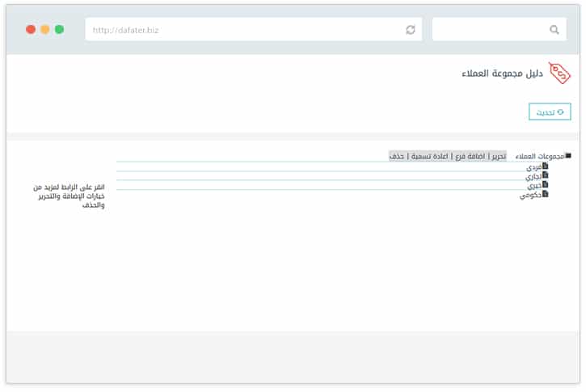586x392 pixels.
Task: Select the مجموعات العملاء root tree node
Action: [538, 156]
